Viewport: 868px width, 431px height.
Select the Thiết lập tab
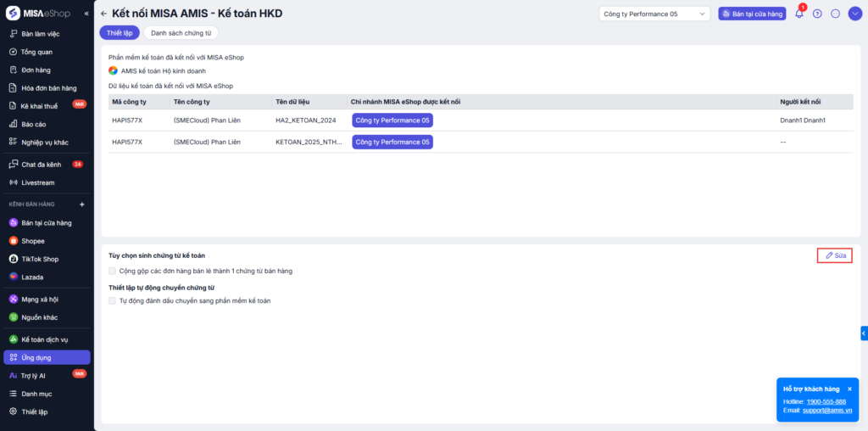coord(119,33)
